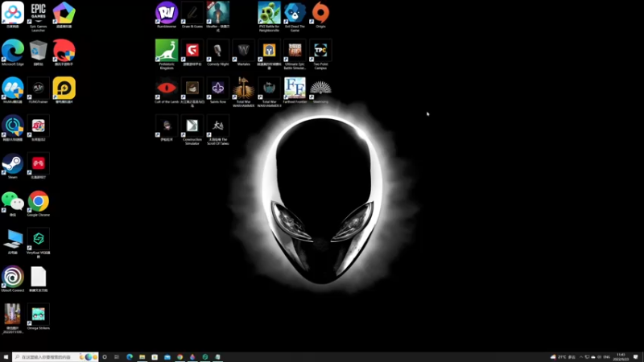Open Prehistoric Kingdom

click(167, 52)
